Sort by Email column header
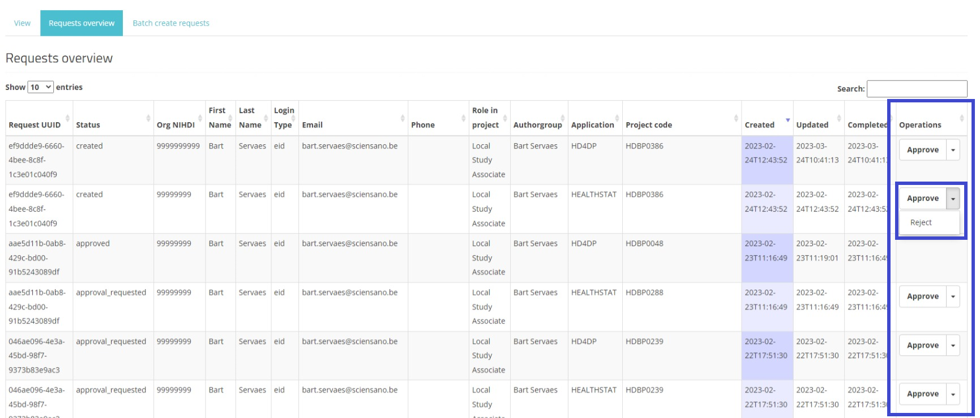Image resolution: width=980 pixels, height=418 pixels. click(312, 124)
